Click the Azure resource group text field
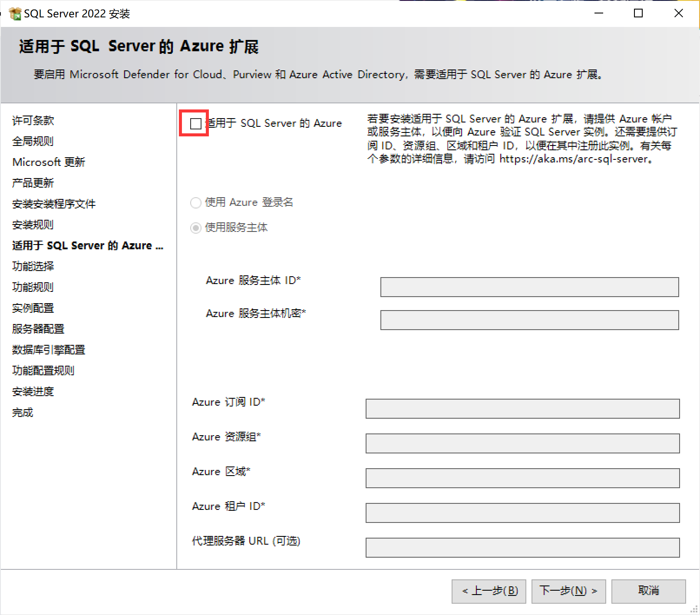Image resolution: width=700 pixels, height=615 pixels. click(x=522, y=443)
